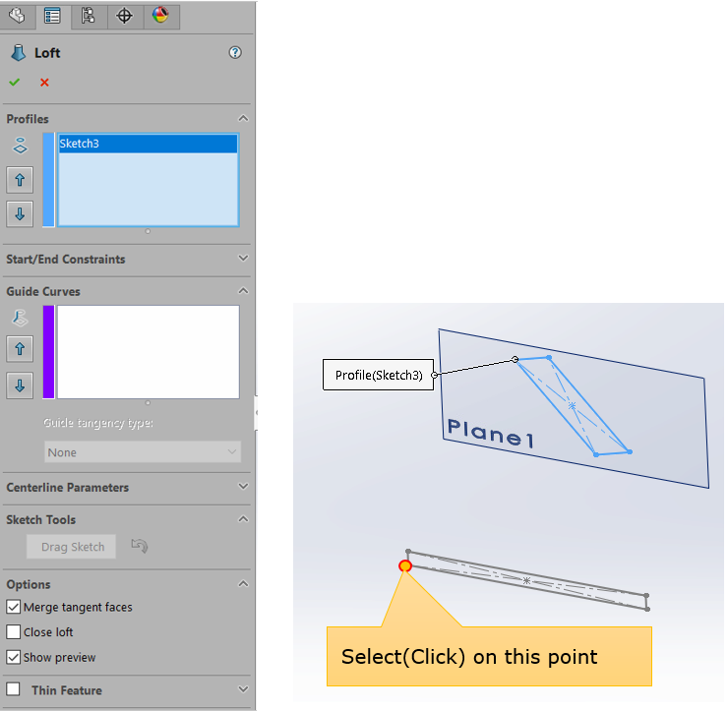Image resolution: width=728 pixels, height=711 pixels.
Task: Move profile up in the Profiles list
Action: click(x=20, y=180)
